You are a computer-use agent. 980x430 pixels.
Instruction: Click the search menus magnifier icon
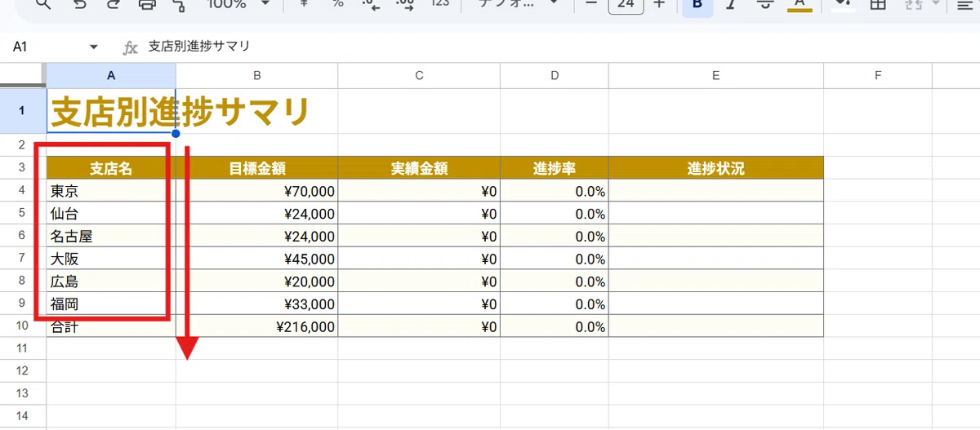click(42, 4)
